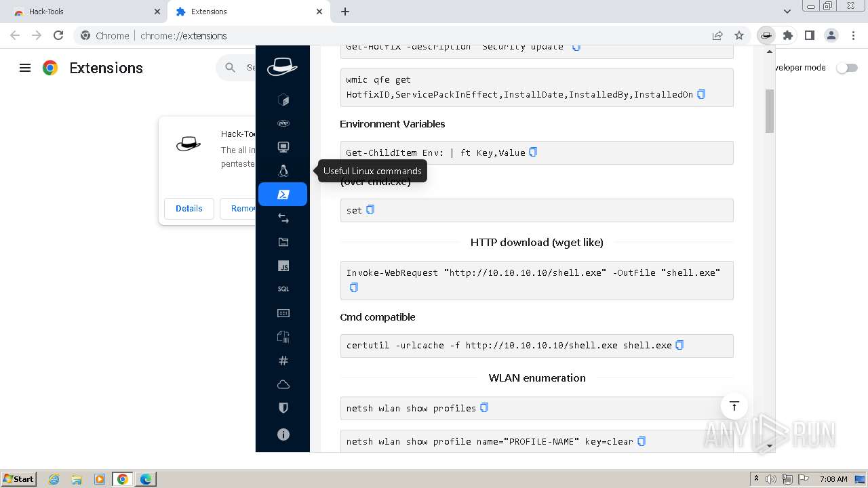This screenshot has width=868, height=488.
Task: Open the LFI folder icon in sidebar
Action: 283,242
